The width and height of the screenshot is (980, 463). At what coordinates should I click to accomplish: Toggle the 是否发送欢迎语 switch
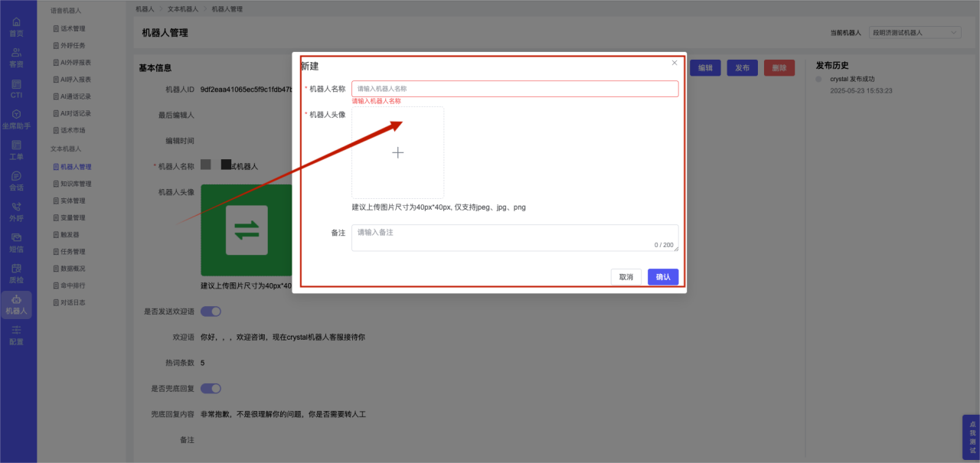point(211,311)
